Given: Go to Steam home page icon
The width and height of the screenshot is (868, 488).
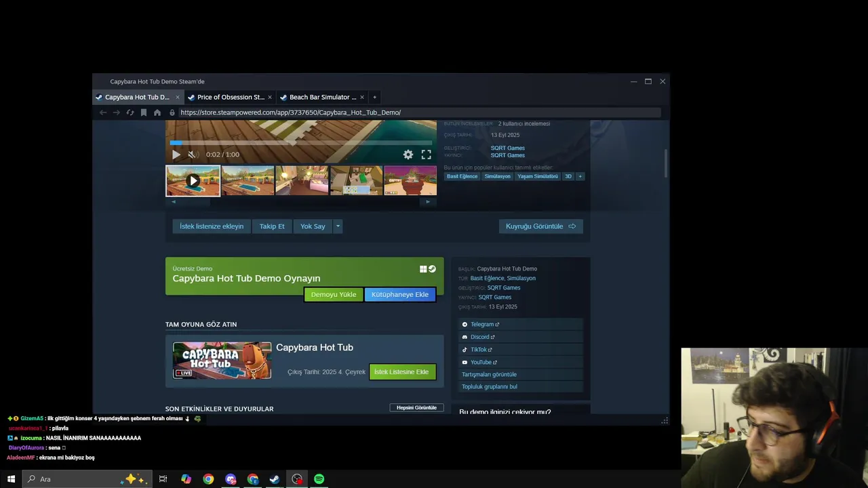Looking at the screenshot, I should point(157,113).
